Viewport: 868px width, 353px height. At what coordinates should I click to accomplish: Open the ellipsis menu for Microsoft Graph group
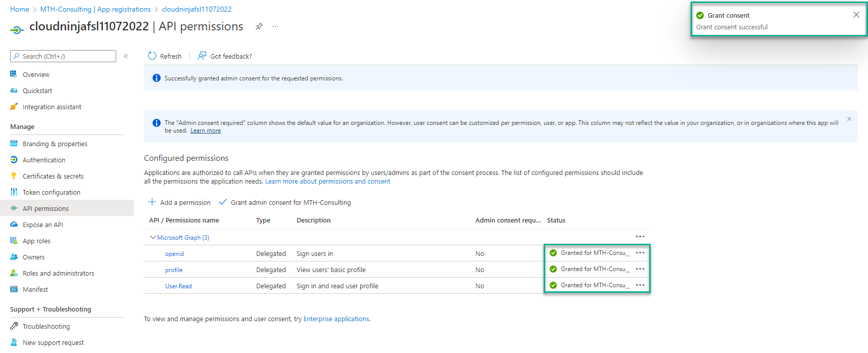pos(640,237)
